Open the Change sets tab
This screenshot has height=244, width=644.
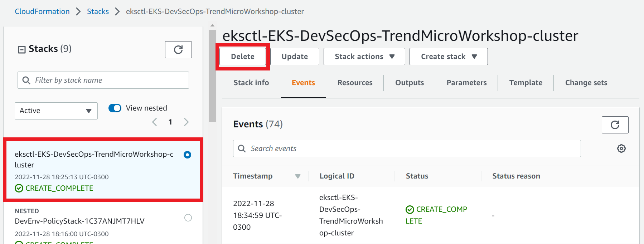pos(586,83)
